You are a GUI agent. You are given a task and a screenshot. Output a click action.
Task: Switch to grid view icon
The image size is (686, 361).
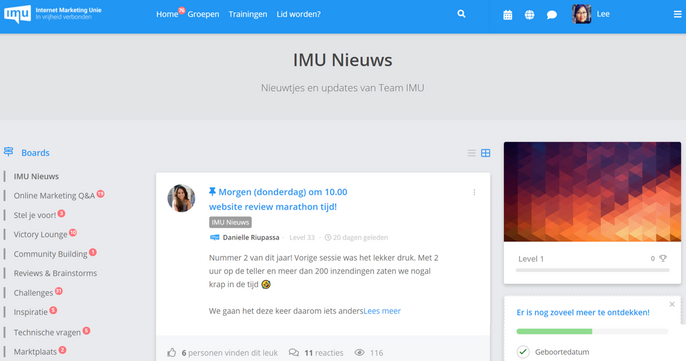point(486,153)
